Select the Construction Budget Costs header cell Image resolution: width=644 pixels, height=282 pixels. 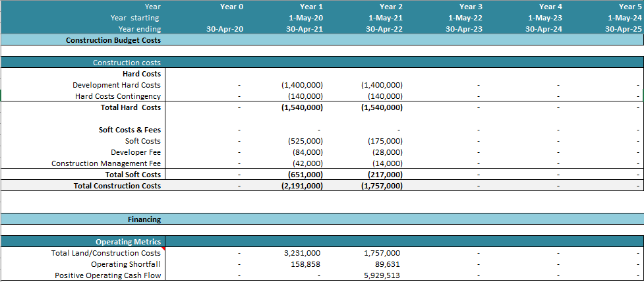click(x=113, y=40)
